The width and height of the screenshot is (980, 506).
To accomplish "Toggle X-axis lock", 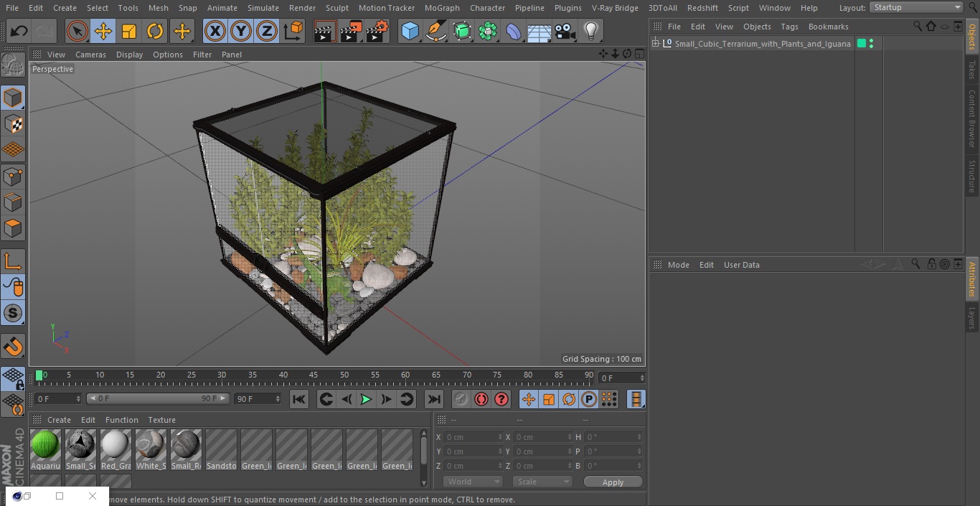I will click(215, 31).
